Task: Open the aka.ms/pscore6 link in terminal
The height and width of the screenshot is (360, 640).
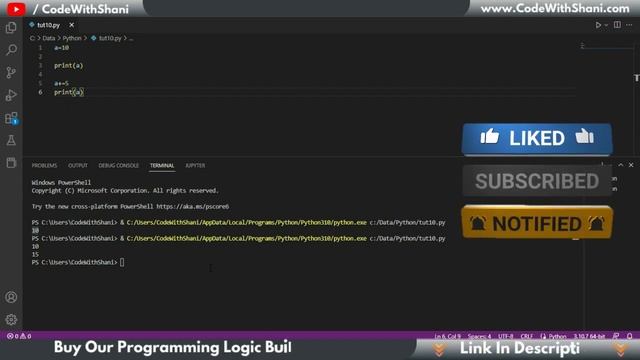Action: coord(192,207)
